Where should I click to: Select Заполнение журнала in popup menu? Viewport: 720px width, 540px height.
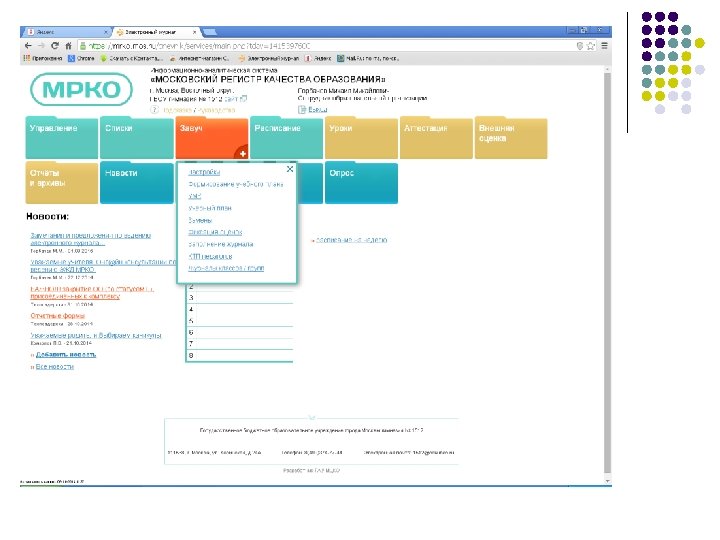click(221, 244)
